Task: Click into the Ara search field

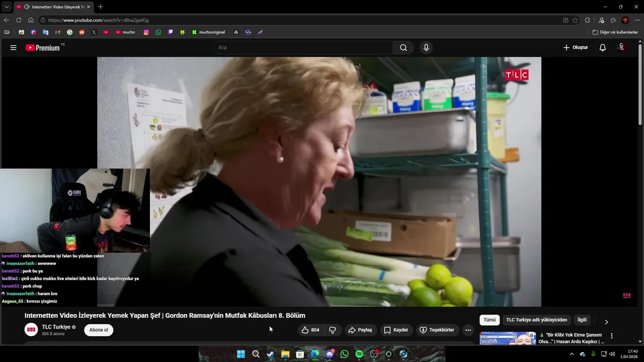Action: (x=302, y=48)
